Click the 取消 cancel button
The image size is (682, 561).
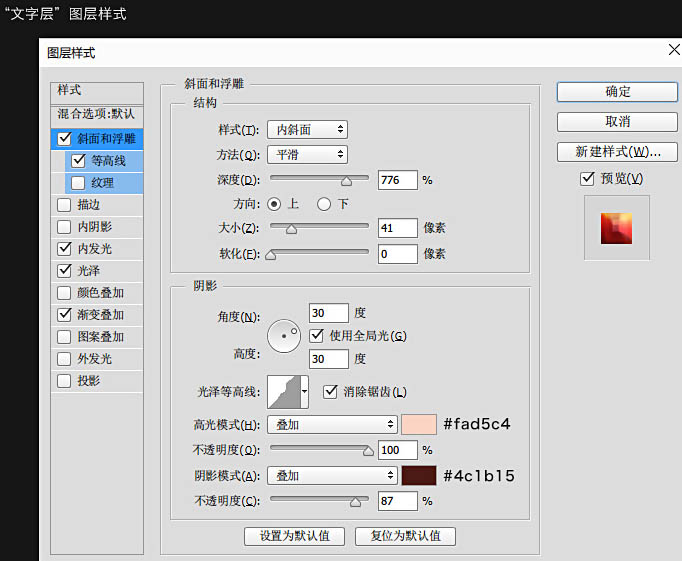click(x=617, y=122)
